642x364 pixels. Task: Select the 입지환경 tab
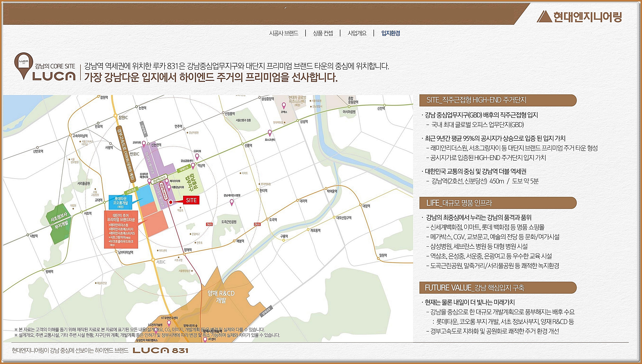[390, 33]
